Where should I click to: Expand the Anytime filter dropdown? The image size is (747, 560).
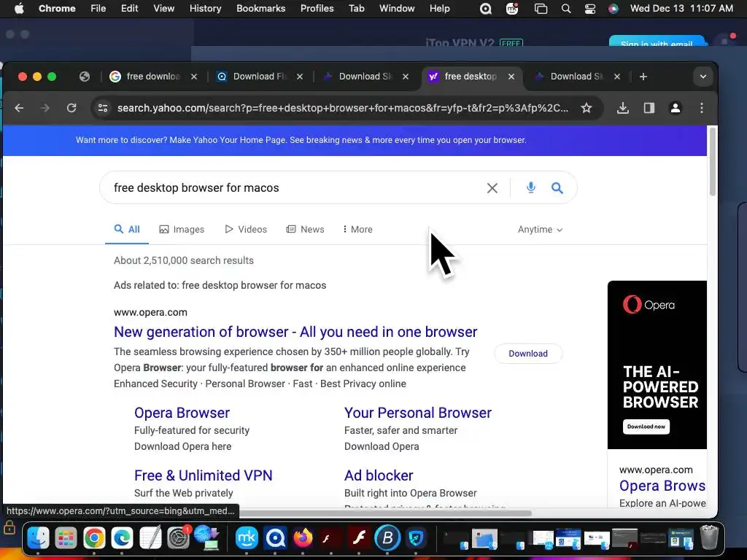click(x=541, y=230)
